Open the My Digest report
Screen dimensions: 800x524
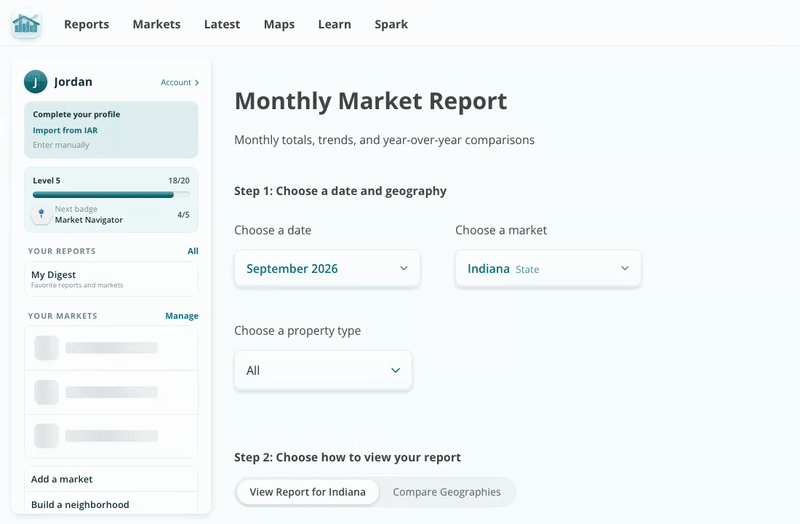[x=111, y=279]
